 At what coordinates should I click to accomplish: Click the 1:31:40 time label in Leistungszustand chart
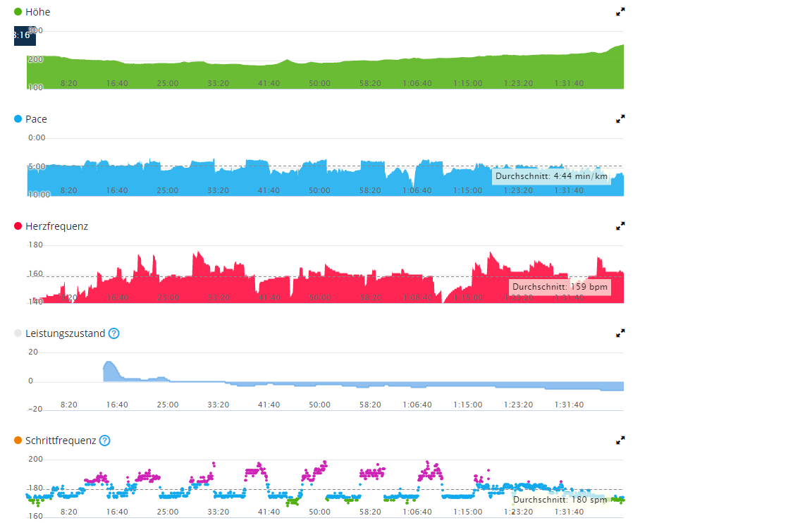pos(569,405)
